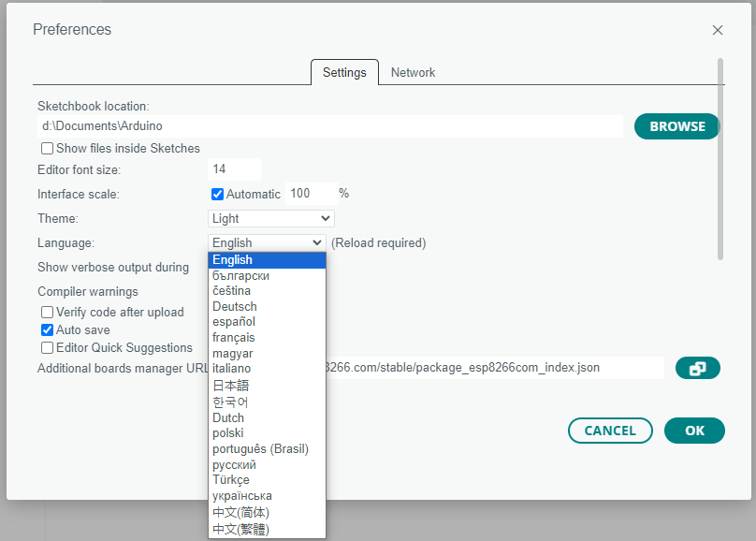Screen dimensions: 756x541
Task: Select the Settings tab
Action: (344, 72)
